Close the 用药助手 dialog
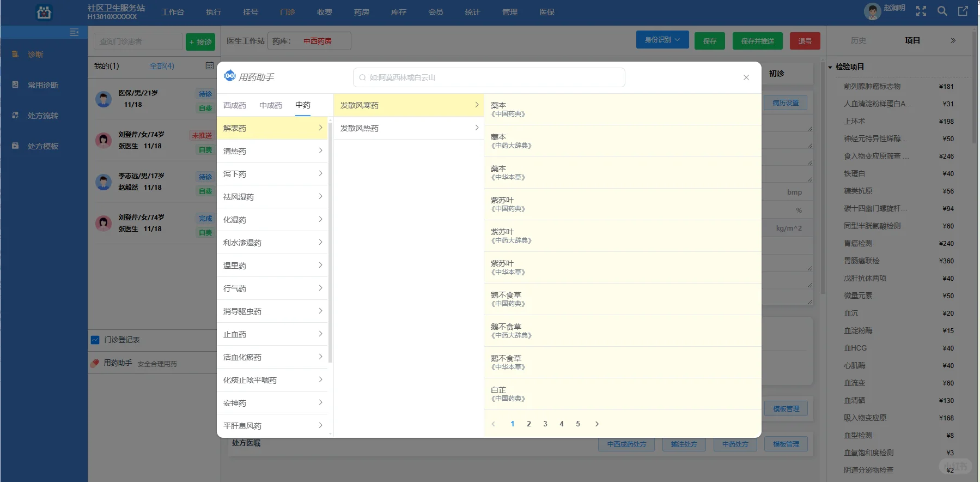980x482 pixels. tap(746, 77)
